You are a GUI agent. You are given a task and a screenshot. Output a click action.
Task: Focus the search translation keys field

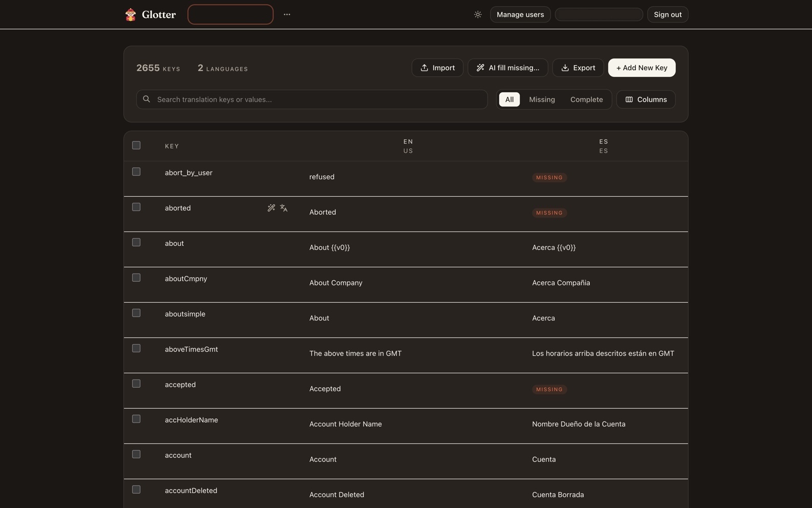[x=312, y=99]
